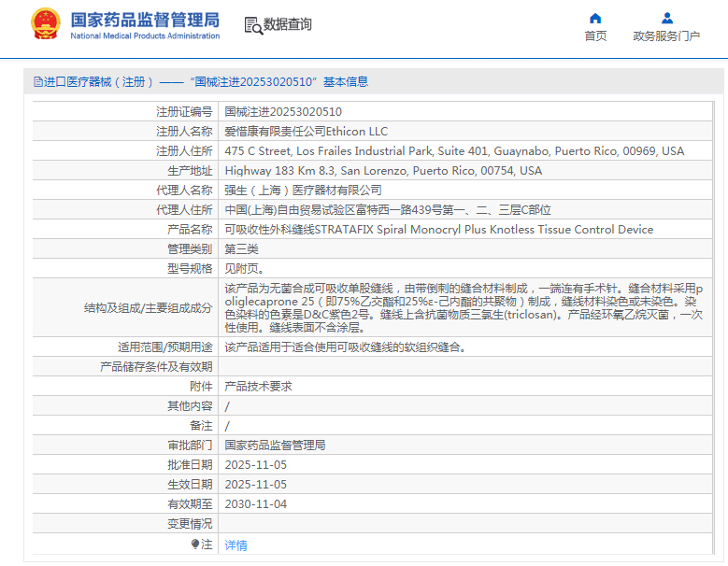Click agent name 强生（上海）医疗器材有限公司
728x566 pixels.
point(303,191)
